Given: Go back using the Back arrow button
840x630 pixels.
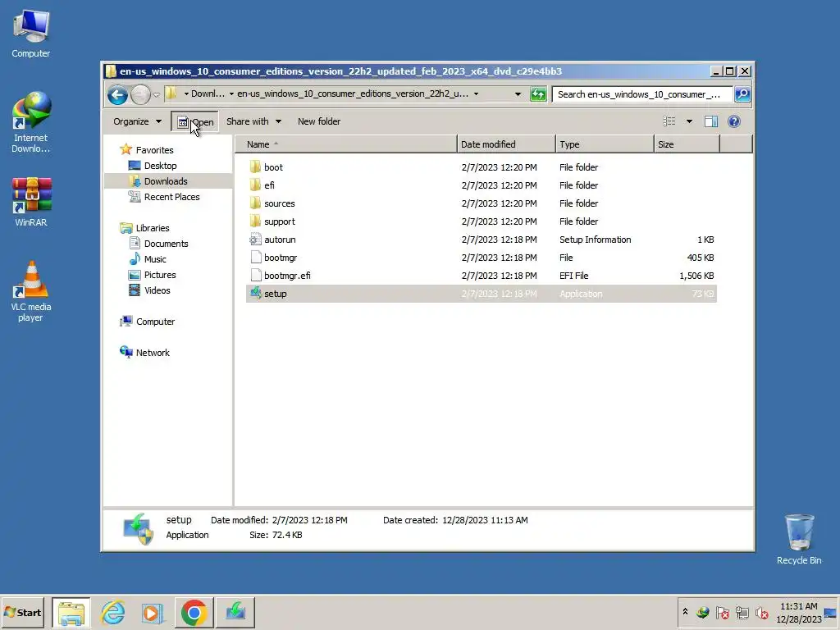Looking at the screenshot, I should (117, 95).
